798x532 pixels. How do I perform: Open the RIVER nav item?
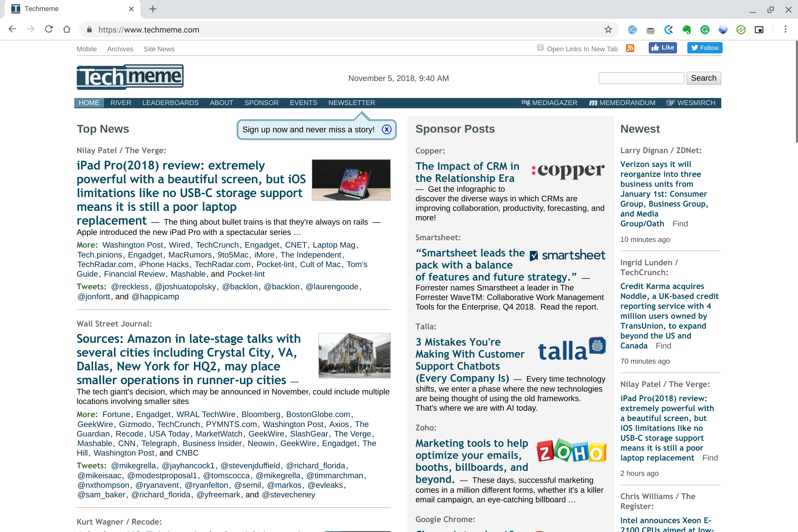pos(121,103)
